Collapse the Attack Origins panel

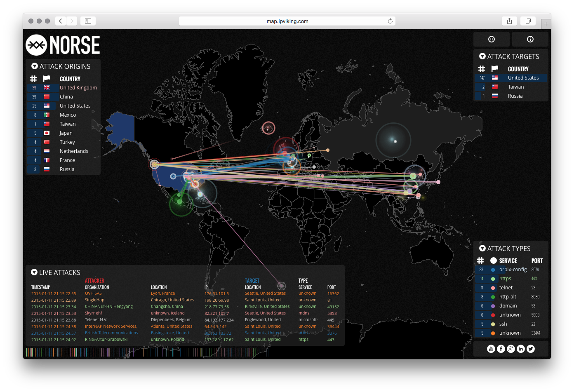pos(34,66)
